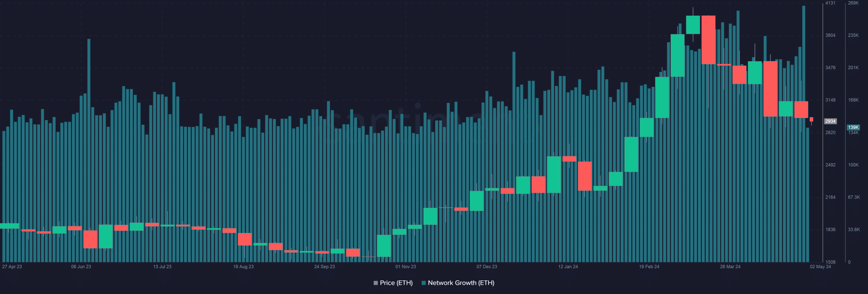Click the gray Price (ETH) legend swatch

(375, 283)
